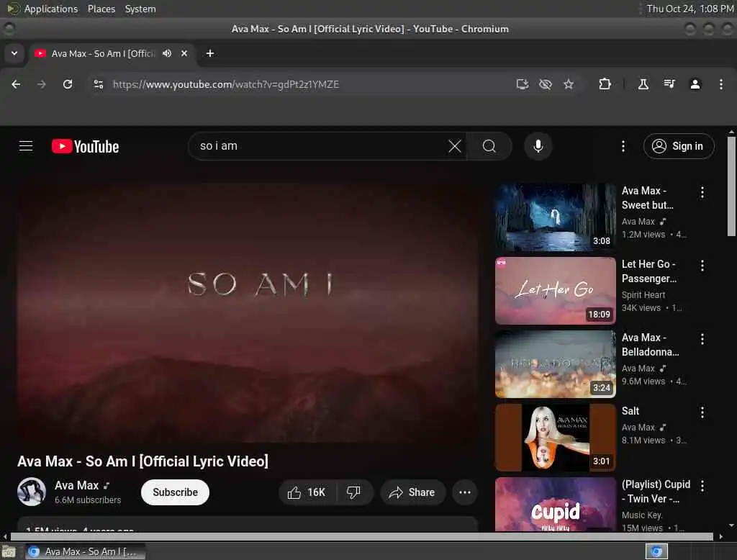This screenshot has height=560, width=737.
Task: Click the Chromium workspace icon in bottom panel
Action: pyautogui.click(x=656, y=551)
